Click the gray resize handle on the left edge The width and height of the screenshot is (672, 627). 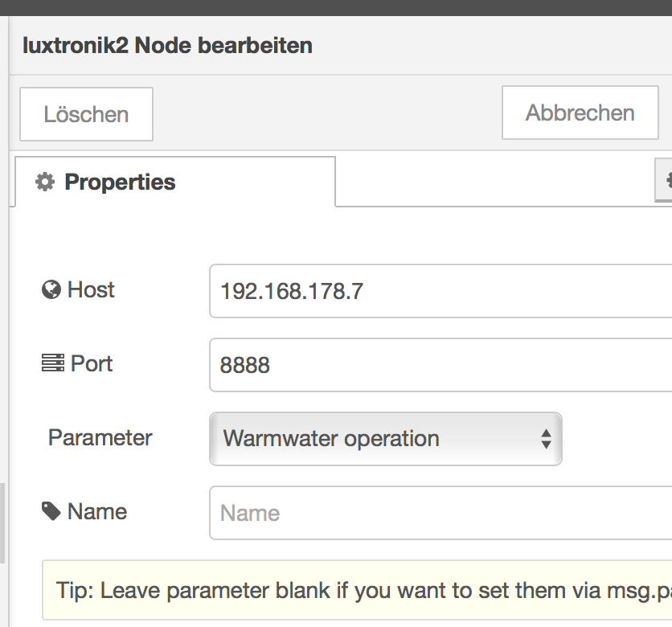(2, 522)
